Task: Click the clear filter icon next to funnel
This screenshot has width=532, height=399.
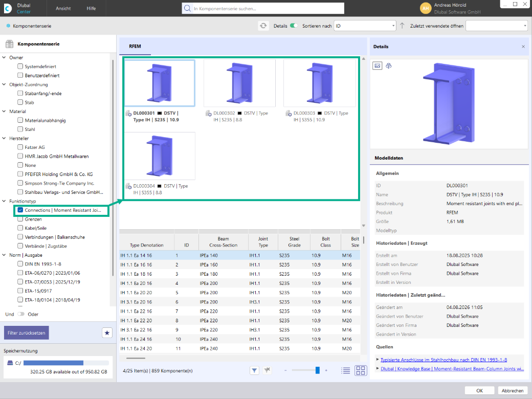Action: [x=268, y=370]
